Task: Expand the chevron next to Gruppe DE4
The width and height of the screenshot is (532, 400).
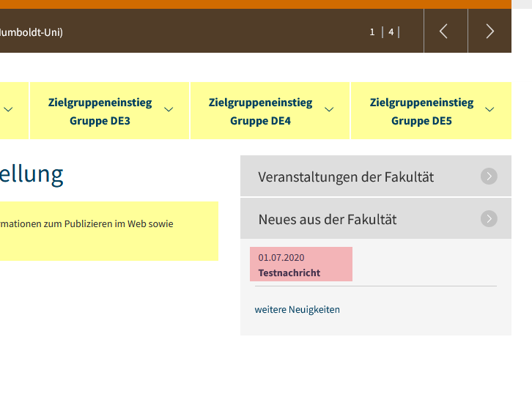Action: coord(330,110)
